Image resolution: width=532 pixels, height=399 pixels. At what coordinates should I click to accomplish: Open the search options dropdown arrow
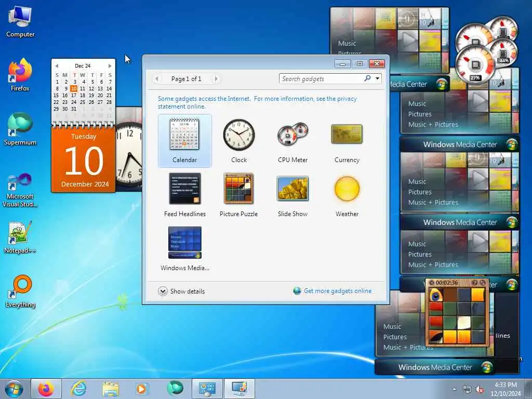coord(377,79)
